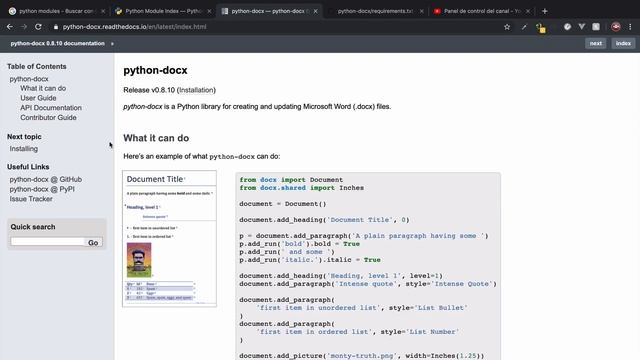
Task: Open Chrome's three-dot menu
Action: [630, 27]
